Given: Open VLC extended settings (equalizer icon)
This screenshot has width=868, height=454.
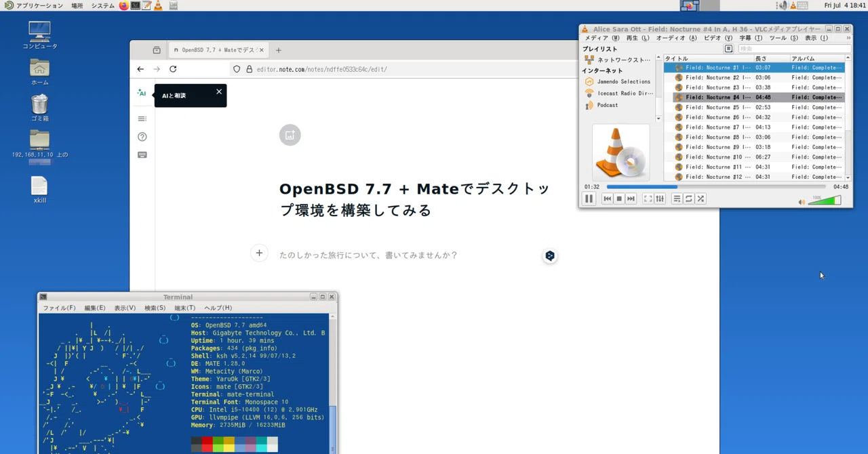Looking at the screenshot, I should 660,199.
